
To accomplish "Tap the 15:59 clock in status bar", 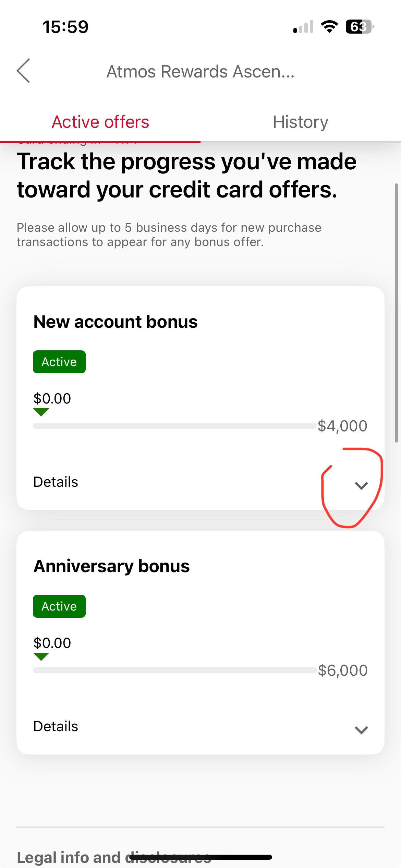I will tap(65, 27).
